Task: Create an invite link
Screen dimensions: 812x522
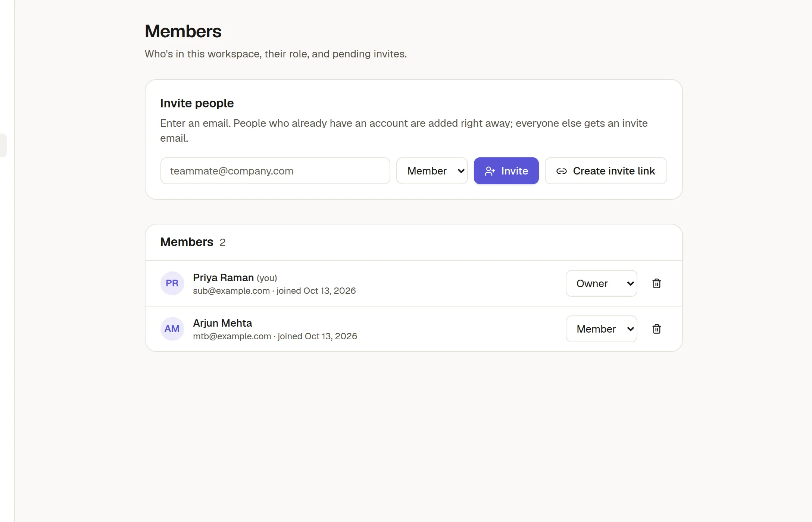Action: (x=606, y=171)
